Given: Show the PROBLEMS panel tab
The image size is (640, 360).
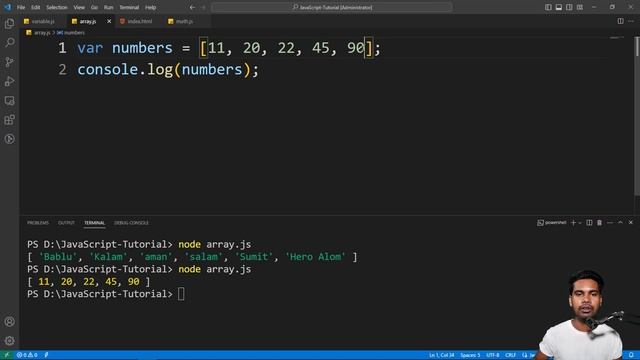Looking at the screenshot, I should point(38,223).
